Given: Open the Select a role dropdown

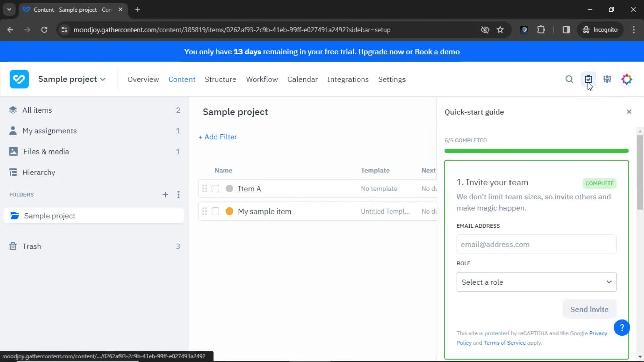Looking at the screenshot, I should [536, 282].
